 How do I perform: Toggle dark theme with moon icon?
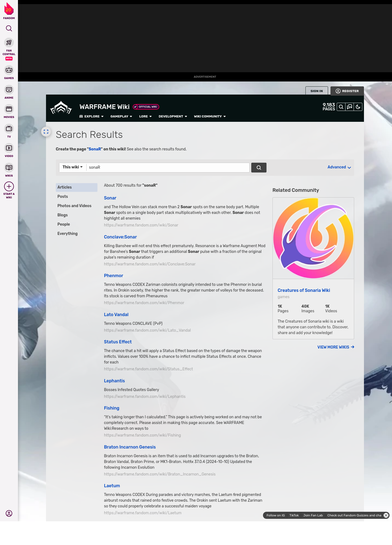pos(358,107)
